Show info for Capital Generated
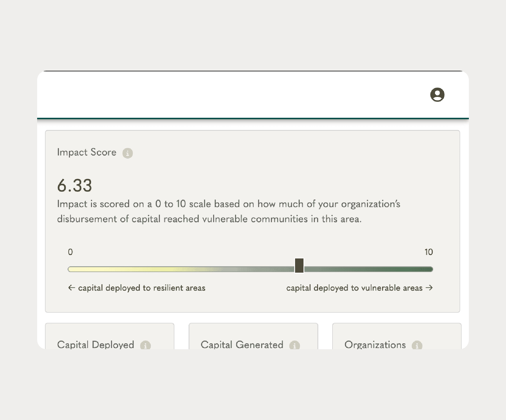 click(294, 345)
